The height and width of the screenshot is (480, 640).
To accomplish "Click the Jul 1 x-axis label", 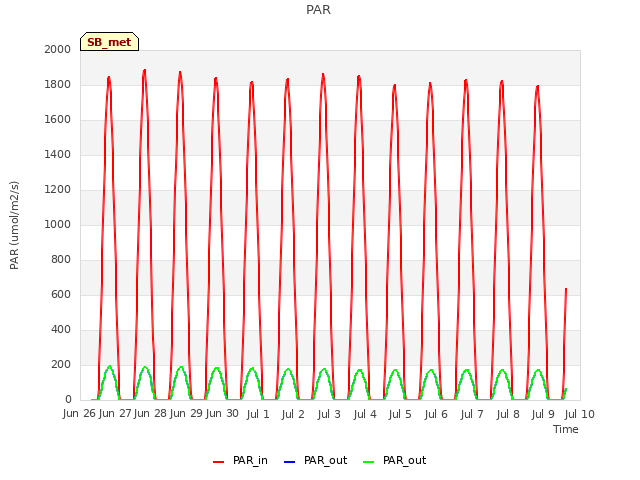I will coord(258,415).
